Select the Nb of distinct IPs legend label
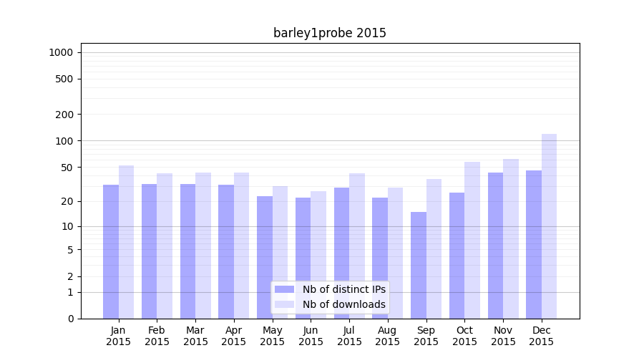Screen dimensions: 644x358 click(x=343, y=289)
